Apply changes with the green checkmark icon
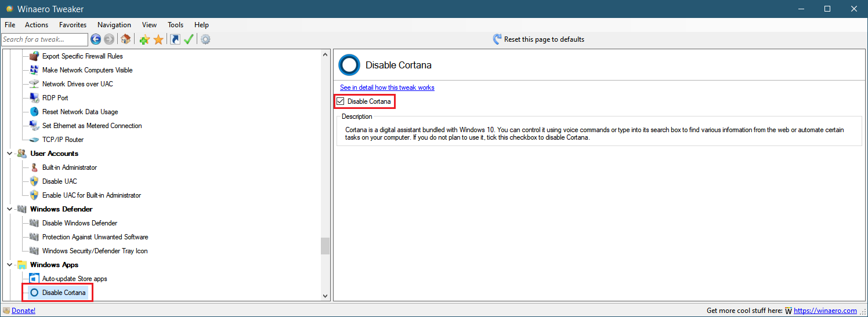 coord(189,39)
